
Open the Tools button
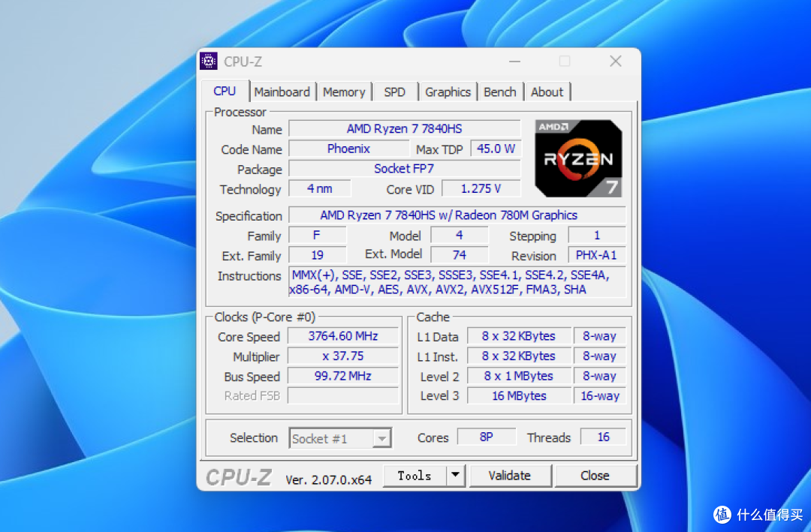click(x=415, y=476)
